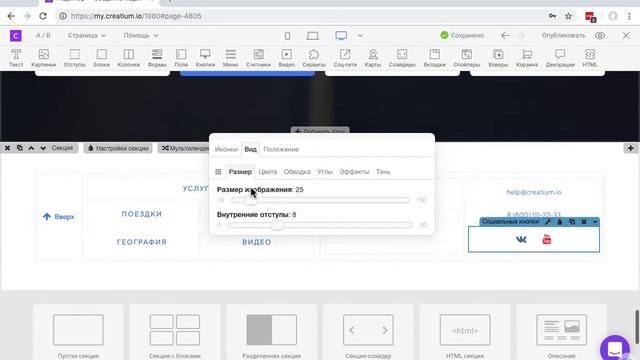Select the Соц-сети tool

click(x=345, y=58)
